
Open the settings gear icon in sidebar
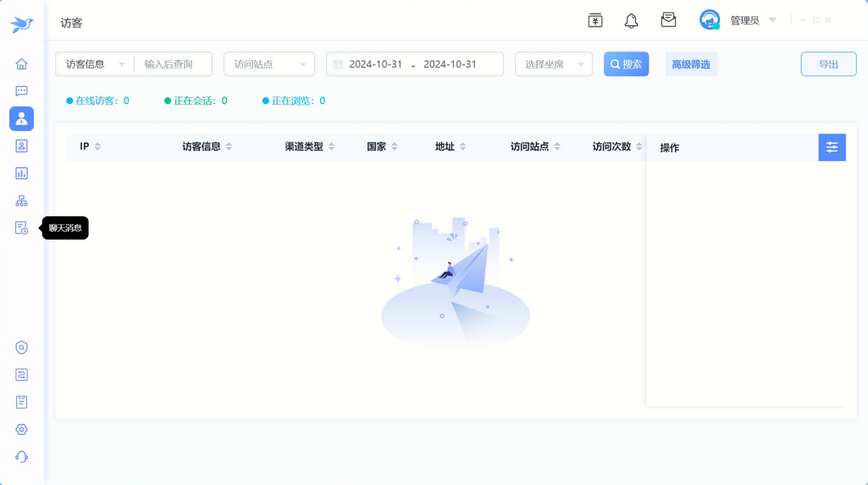(21, 429)
